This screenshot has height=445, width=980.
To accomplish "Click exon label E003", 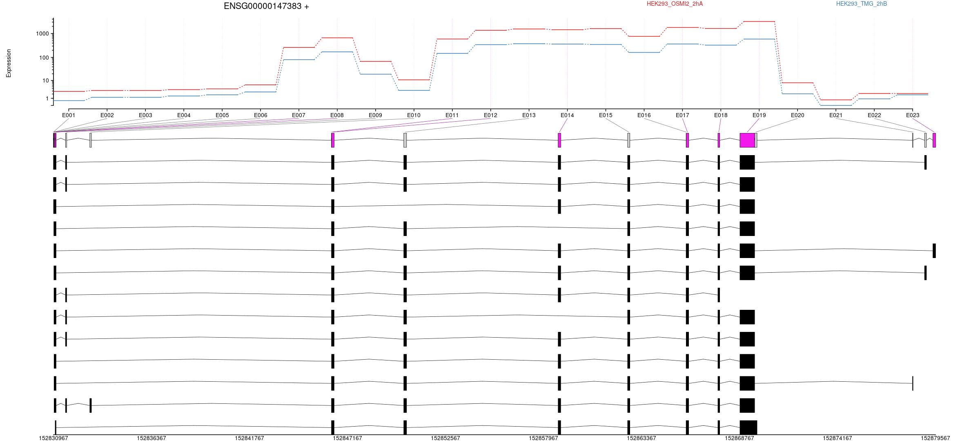I will (x=145, y=115).
